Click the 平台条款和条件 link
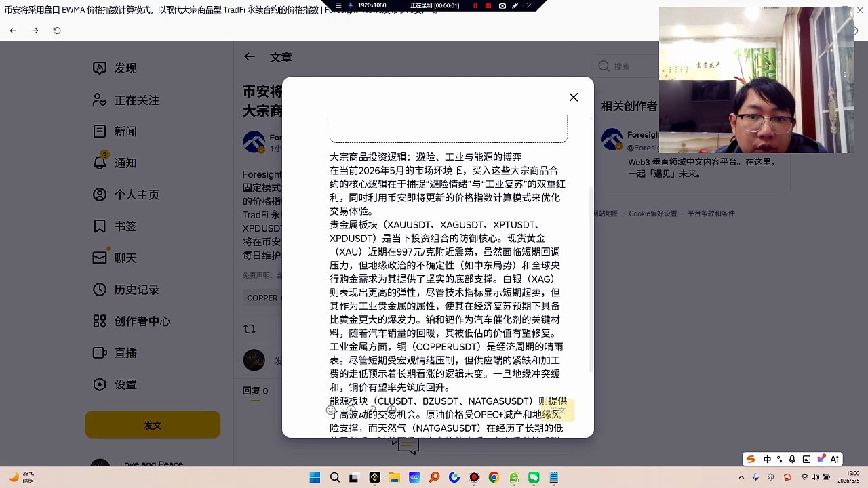The height and width of the screenshot is (488, 868). (711, 213)
